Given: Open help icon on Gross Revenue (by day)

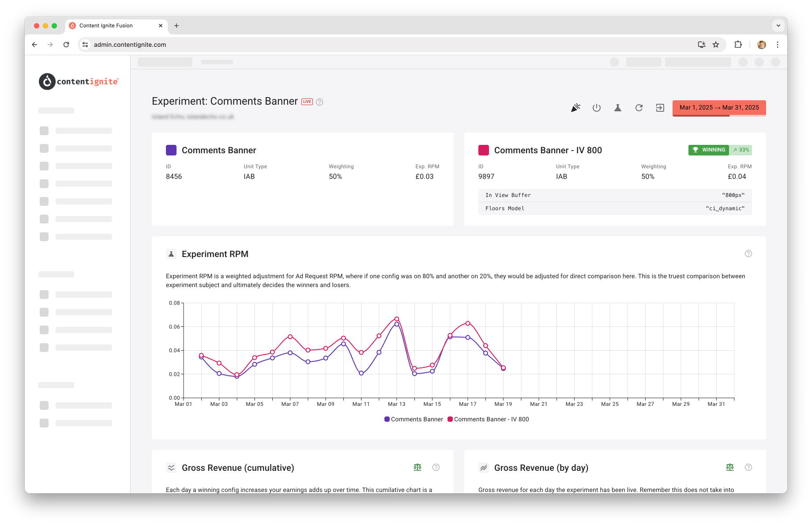Looking at the screenshot, I should tap(748, 467).
